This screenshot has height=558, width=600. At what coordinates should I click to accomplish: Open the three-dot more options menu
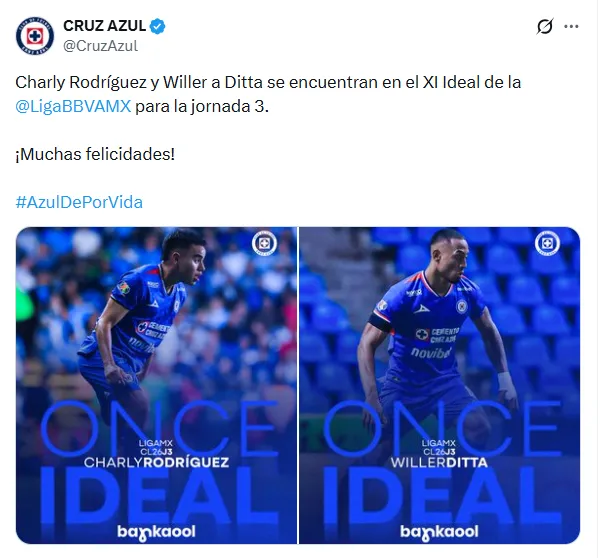571,26
